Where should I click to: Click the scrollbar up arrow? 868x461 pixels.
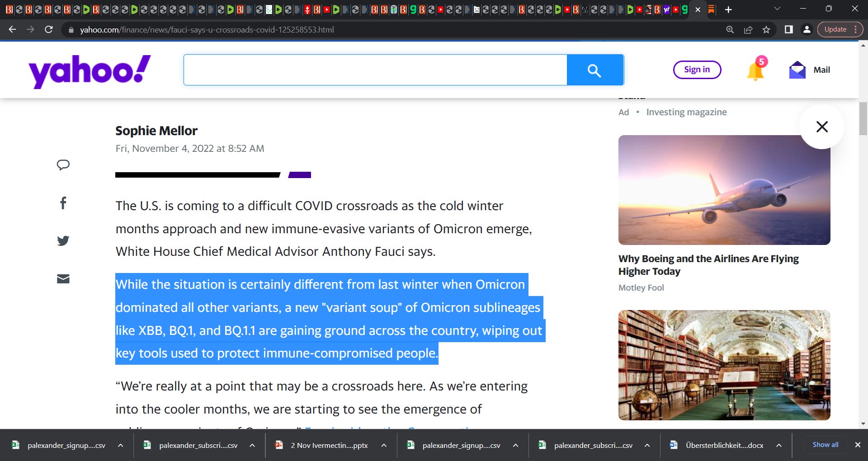pyautogui.click(x=863, y=46)
